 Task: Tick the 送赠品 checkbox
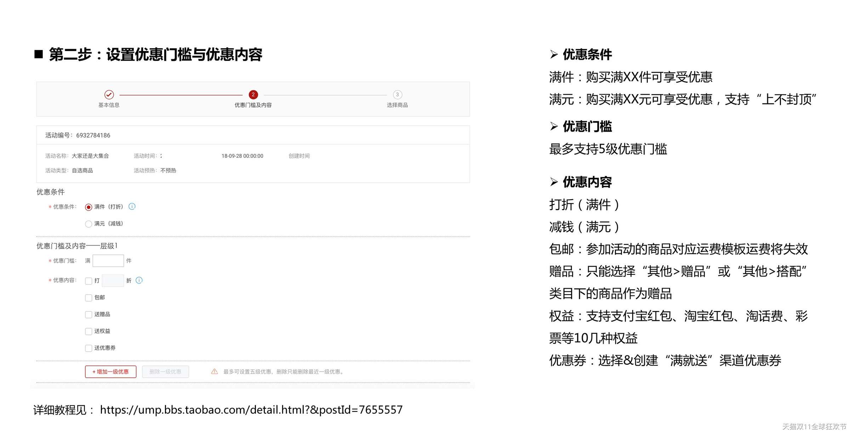tap(88, 314)
